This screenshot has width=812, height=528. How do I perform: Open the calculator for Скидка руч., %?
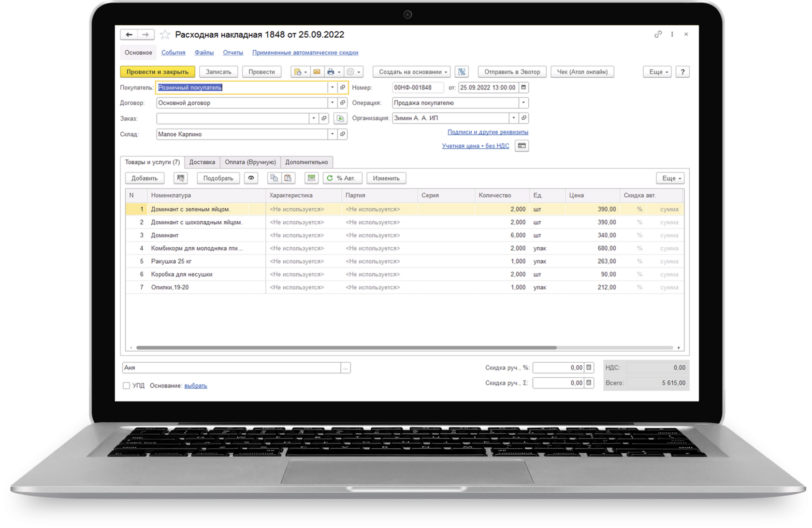coord(589,368)
